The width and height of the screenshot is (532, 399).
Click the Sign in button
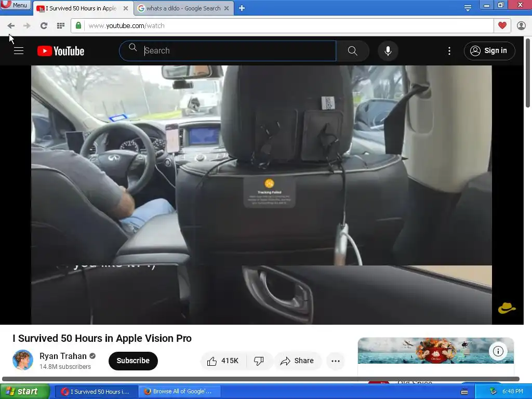tap(489, 51)
